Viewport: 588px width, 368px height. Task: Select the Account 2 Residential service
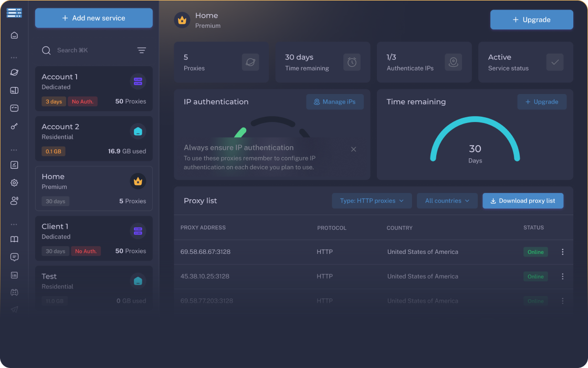[94, 138]
